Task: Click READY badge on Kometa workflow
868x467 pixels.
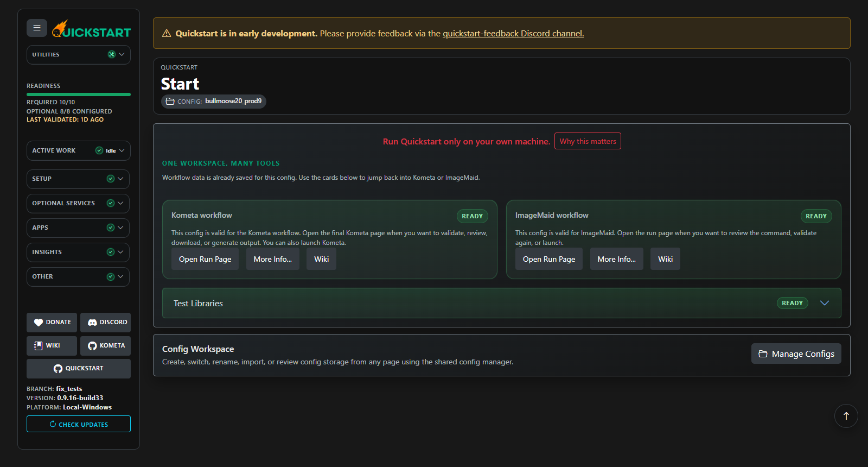Action: click(x=473, y=216)
